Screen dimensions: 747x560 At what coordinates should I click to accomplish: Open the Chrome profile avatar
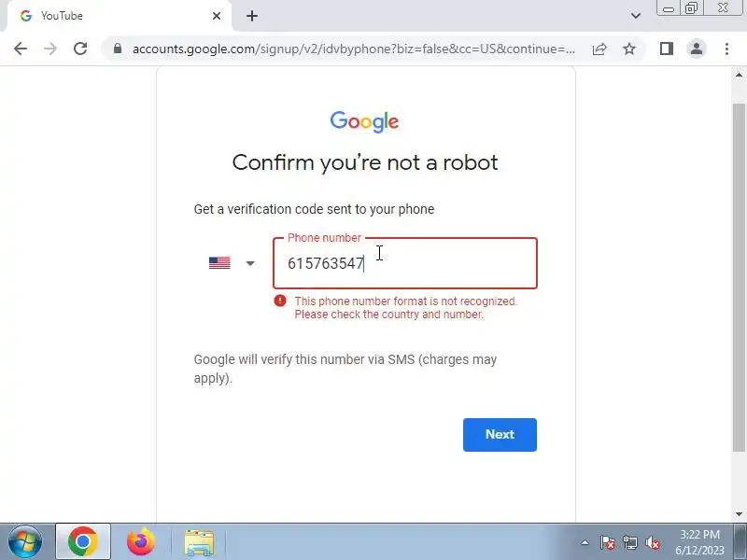(696, 49)
